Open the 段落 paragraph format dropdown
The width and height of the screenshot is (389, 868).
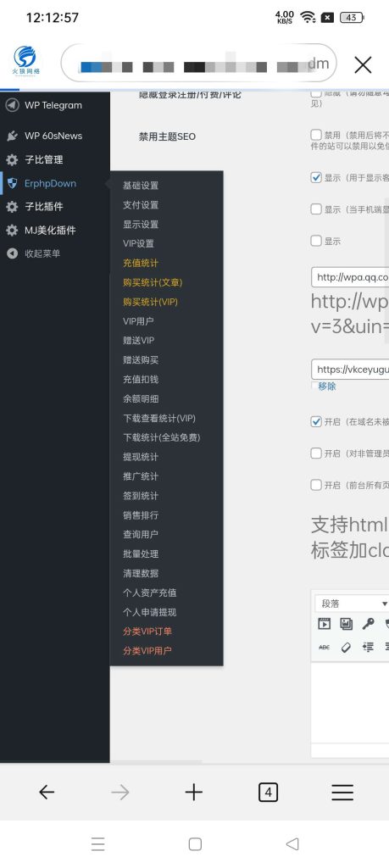click(x=352, y=604)
